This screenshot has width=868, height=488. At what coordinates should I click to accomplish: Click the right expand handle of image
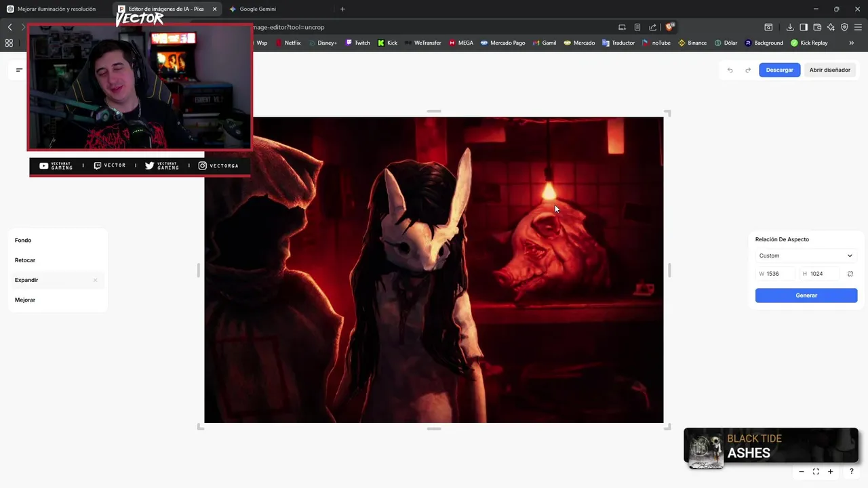click(x=669, y=270)
